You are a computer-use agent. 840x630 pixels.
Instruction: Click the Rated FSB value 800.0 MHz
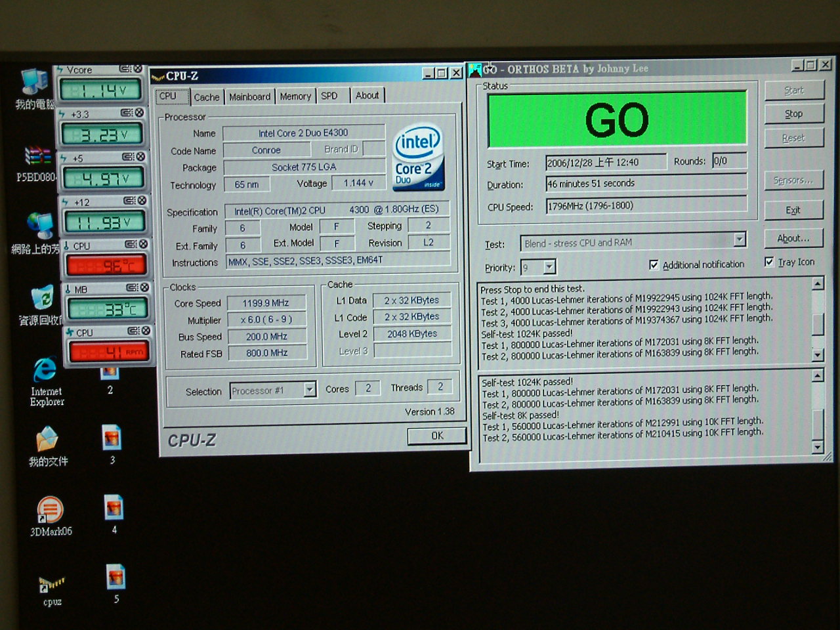[x=267, y=353]
